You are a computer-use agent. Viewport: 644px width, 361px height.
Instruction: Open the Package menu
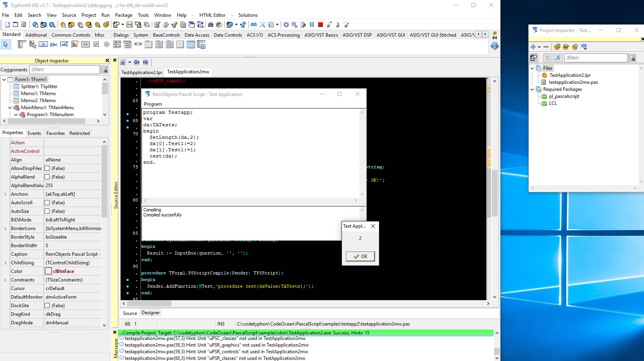pyautogui.click(x=124, y=15)
